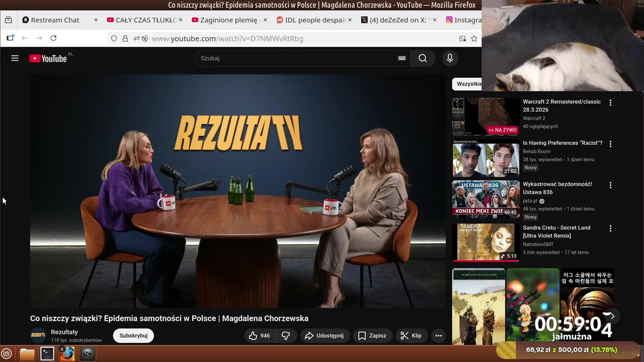Switch to Restream Chat tab
Screen dimensions: 644x362
(x=55, y=20)
